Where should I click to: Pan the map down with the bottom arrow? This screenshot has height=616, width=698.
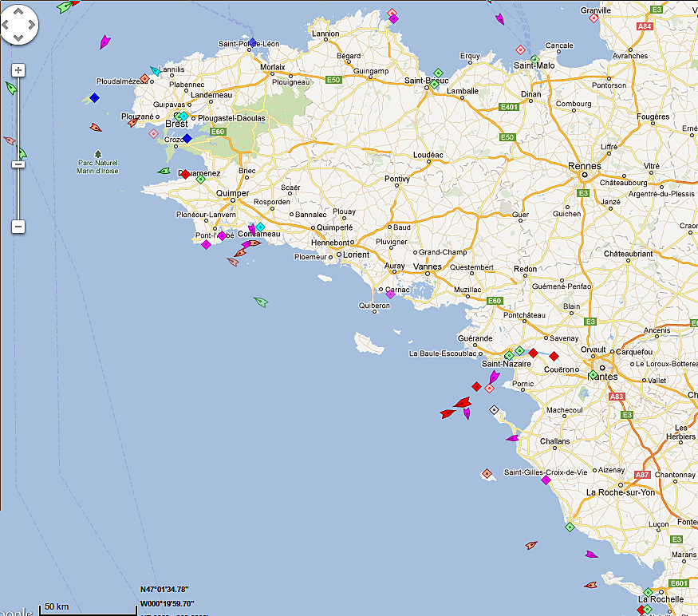point(18,38)
